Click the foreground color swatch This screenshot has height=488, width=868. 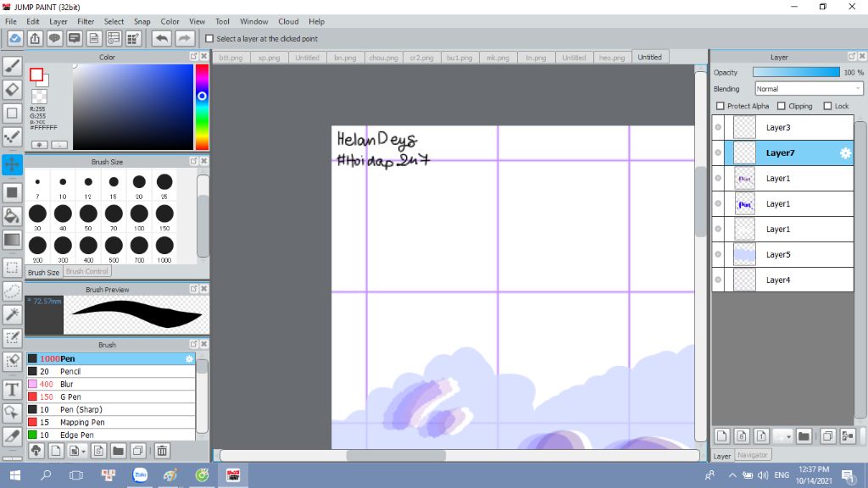pyautogui.click(x=36, y=75)
